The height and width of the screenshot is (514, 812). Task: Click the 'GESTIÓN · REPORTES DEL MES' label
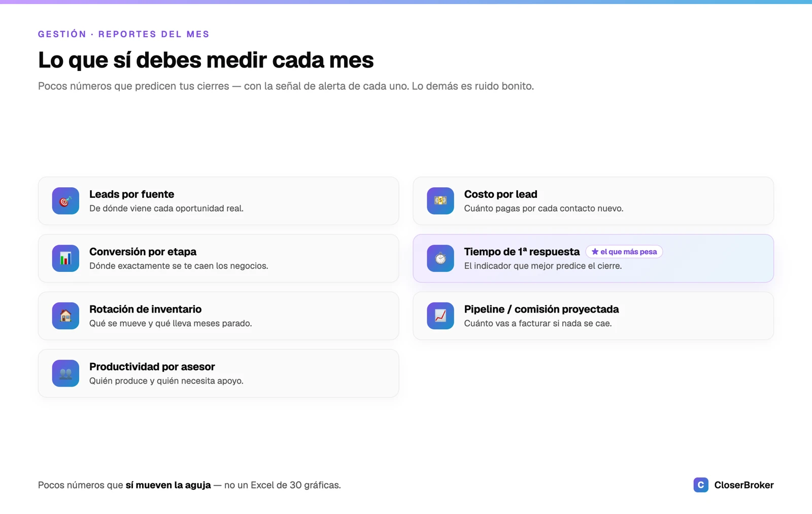click(x=124, y=34)
